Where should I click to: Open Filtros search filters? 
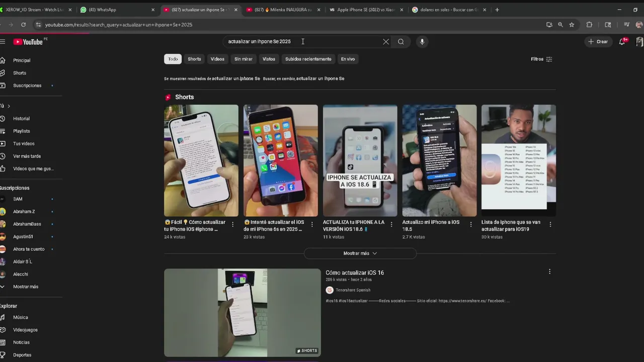(542, 59)
